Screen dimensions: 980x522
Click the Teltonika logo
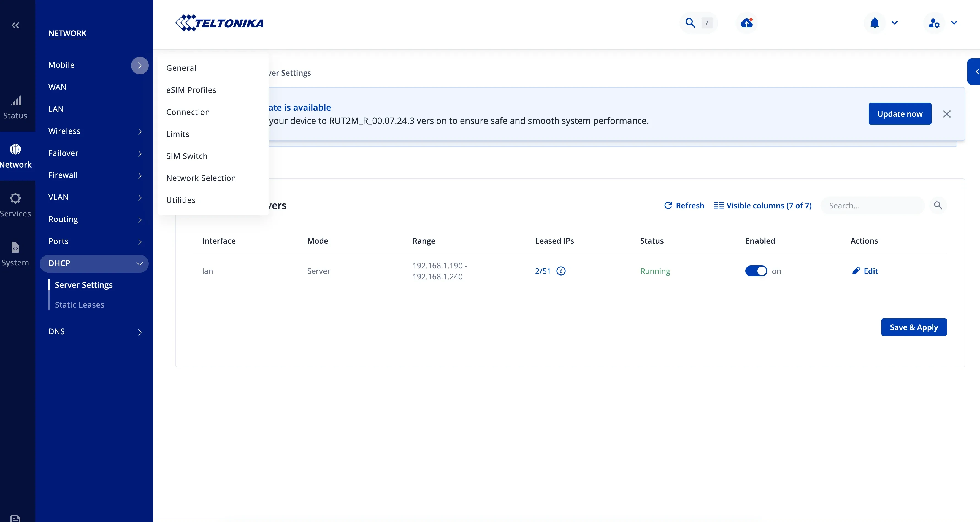220,23
